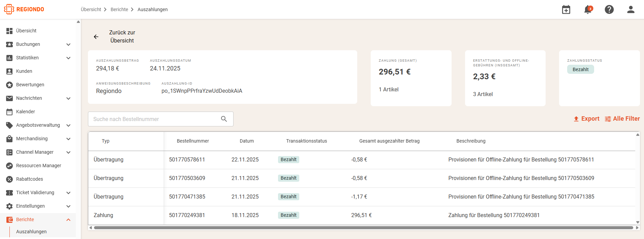Screen dimensions: 644x239
Task: Select the Auszahlungen submenu item
Action: point(31,232)
